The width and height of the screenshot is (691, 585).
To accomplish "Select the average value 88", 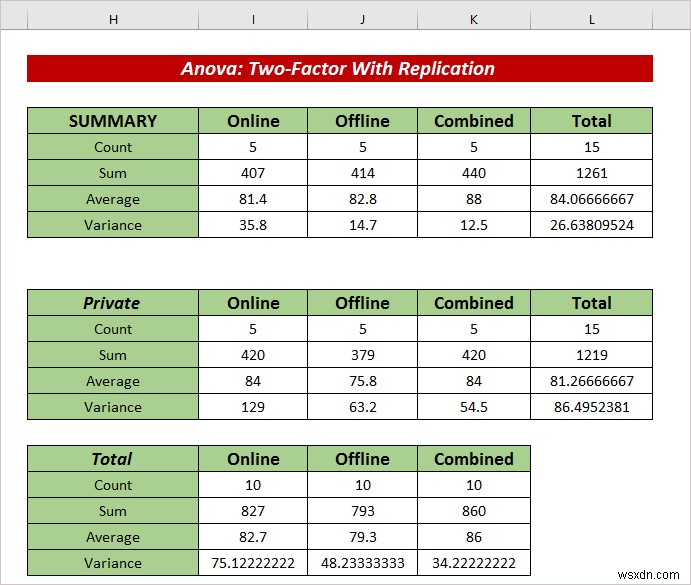I will click(474, 199).
